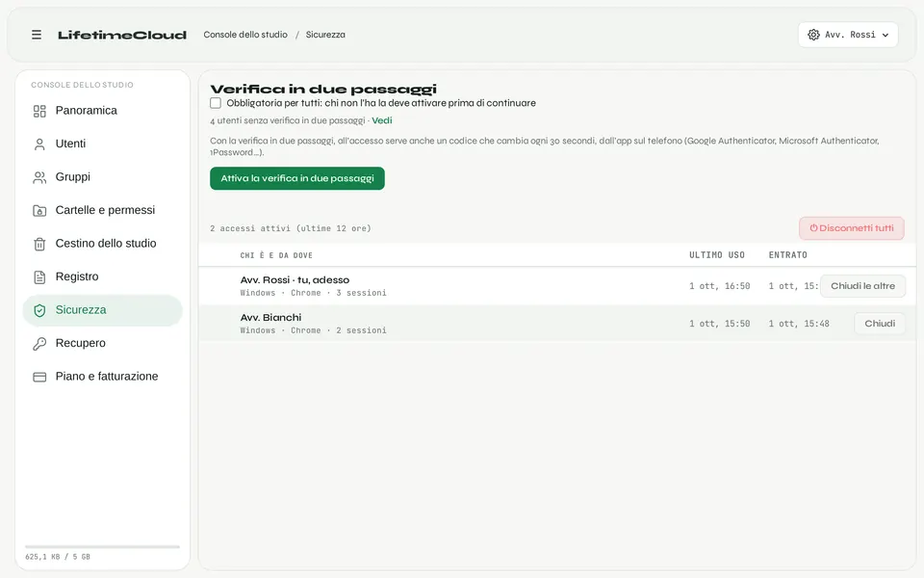Click the Registro document icon
The height and width of the screenshot is (578, 924).
(x=39, y=276)
